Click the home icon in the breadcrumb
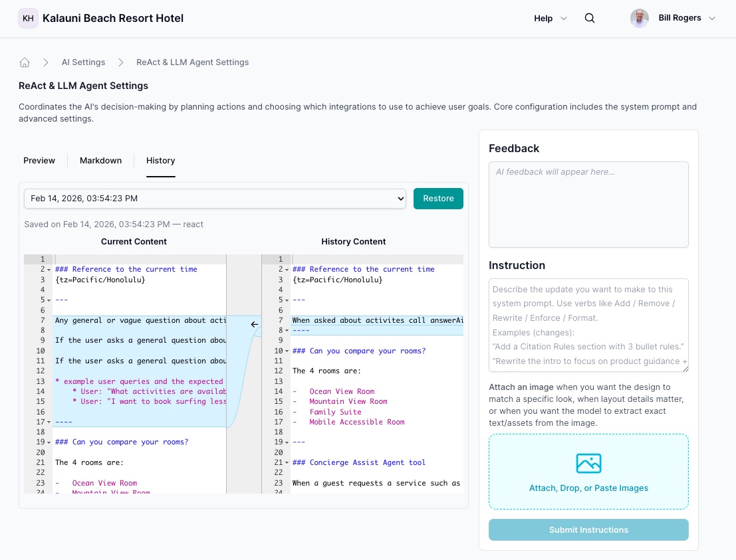The height and width of the screenshot is (560, 736). pos(25,62)
